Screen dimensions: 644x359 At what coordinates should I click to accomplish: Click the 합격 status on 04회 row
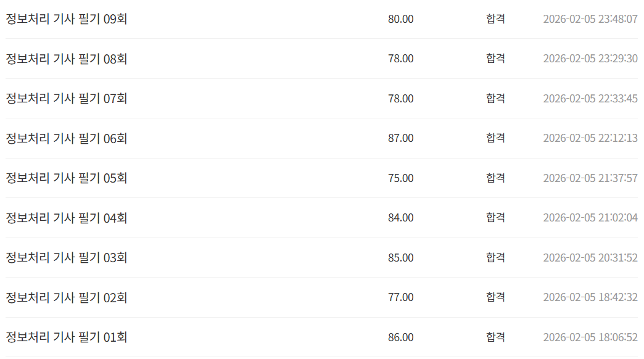click(x=495, y=217)
